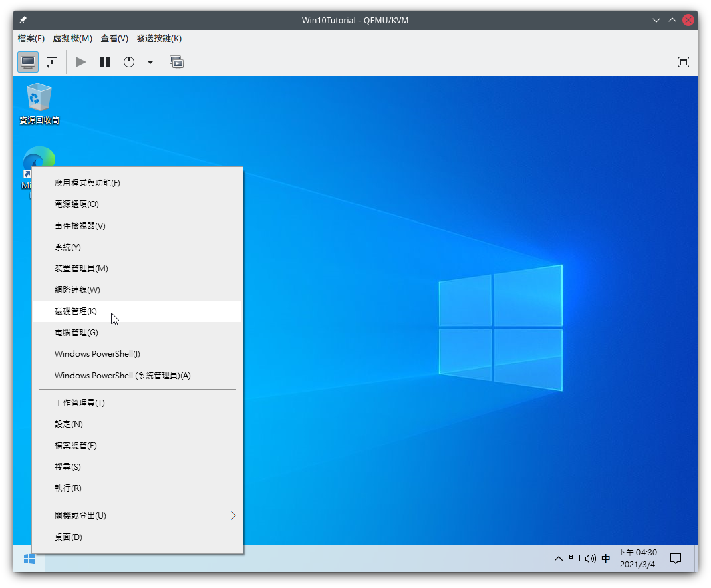Screen dimensions: 711x588
Task: Choose 網路連線(W) menu entry
Action: tap(138, 290)
